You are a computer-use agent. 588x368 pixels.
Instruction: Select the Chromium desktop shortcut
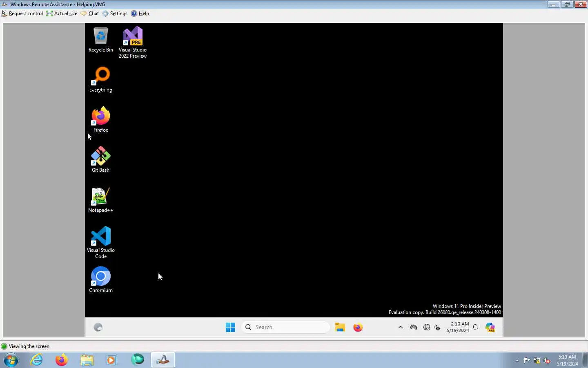(100, 280)
